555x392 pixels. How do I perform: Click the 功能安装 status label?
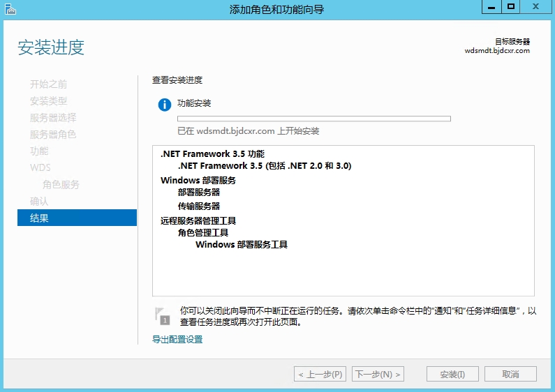point(194,103)
